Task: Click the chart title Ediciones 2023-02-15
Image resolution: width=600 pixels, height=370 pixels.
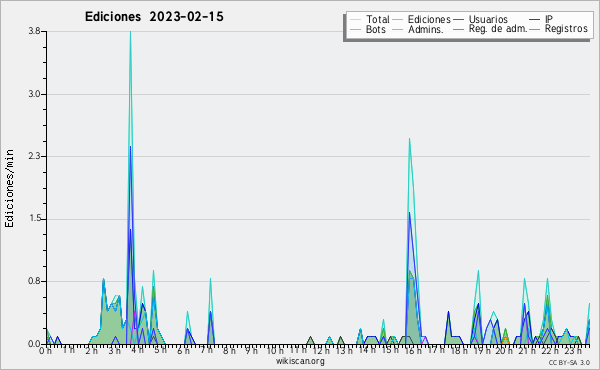Action: [154, 17]
